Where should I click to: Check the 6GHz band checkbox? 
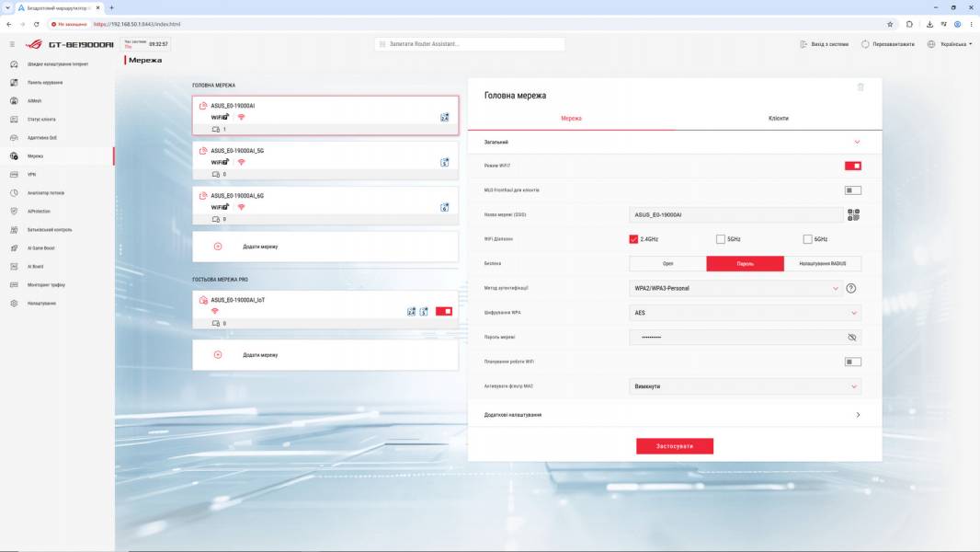click(807, 239)
